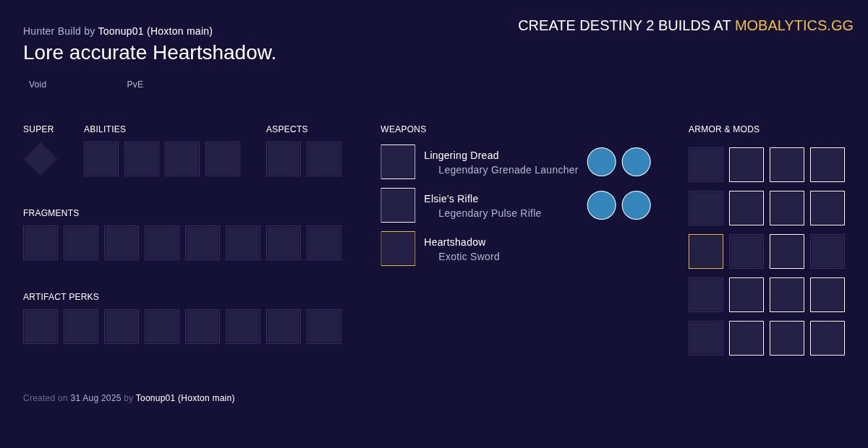Open the second Aspects slot
Screen dimensions: 868x448
[x=324, y=159]
